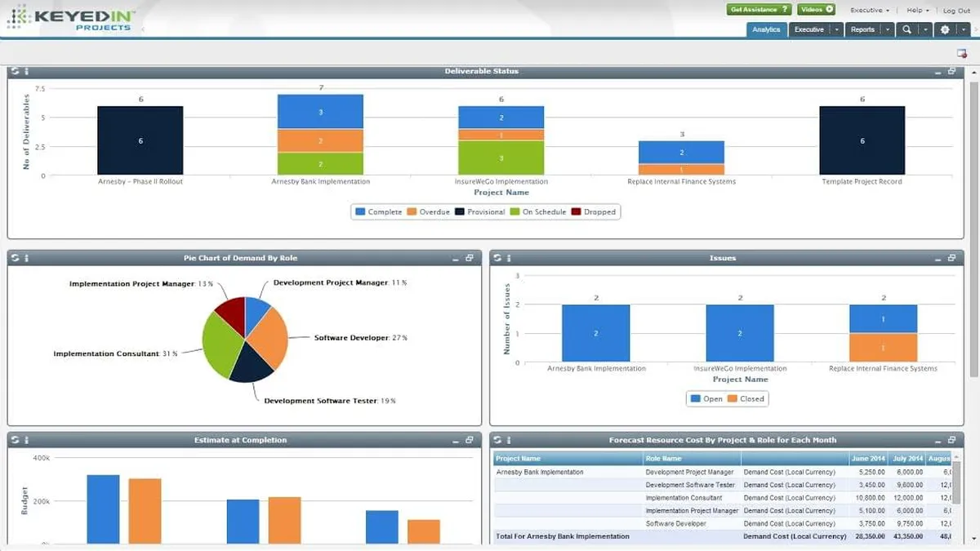Switch to the Analytics tab
Screen dimensions: 980x551
(766, 29)
